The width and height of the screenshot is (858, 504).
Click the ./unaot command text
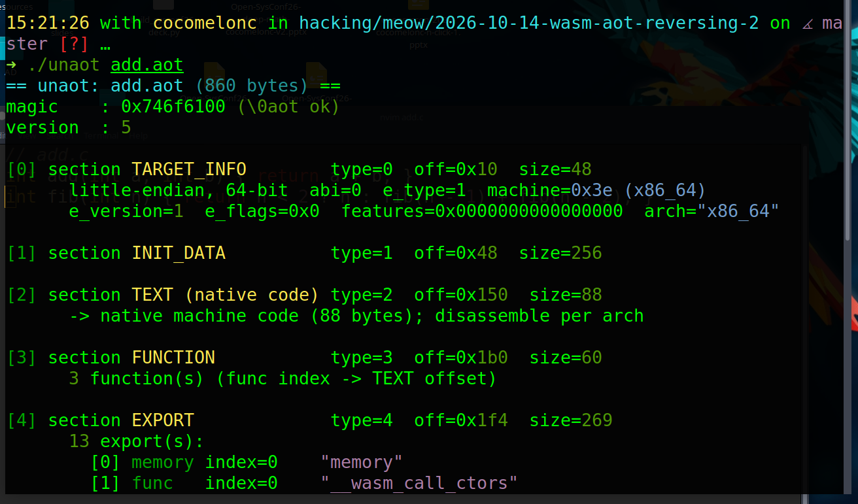tap(63, 65)
